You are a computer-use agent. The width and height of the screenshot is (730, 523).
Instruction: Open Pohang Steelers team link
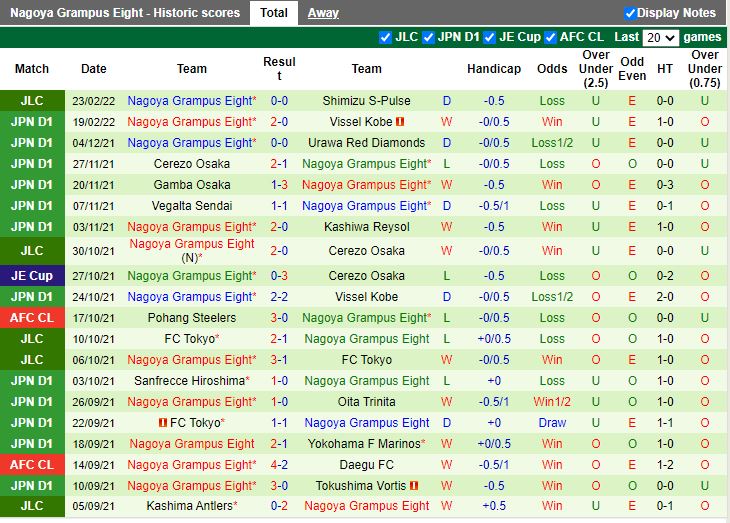click(192, 318)
